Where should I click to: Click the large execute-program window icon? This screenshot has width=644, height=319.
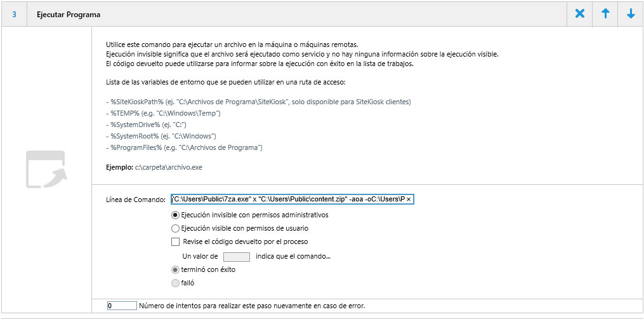pyautogui.click(x=46, y=169)
